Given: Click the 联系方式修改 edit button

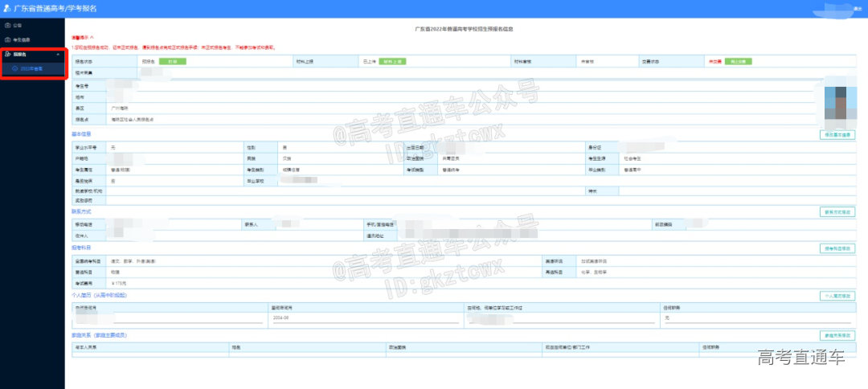Looking at the screenshot, I should [837, 212].
